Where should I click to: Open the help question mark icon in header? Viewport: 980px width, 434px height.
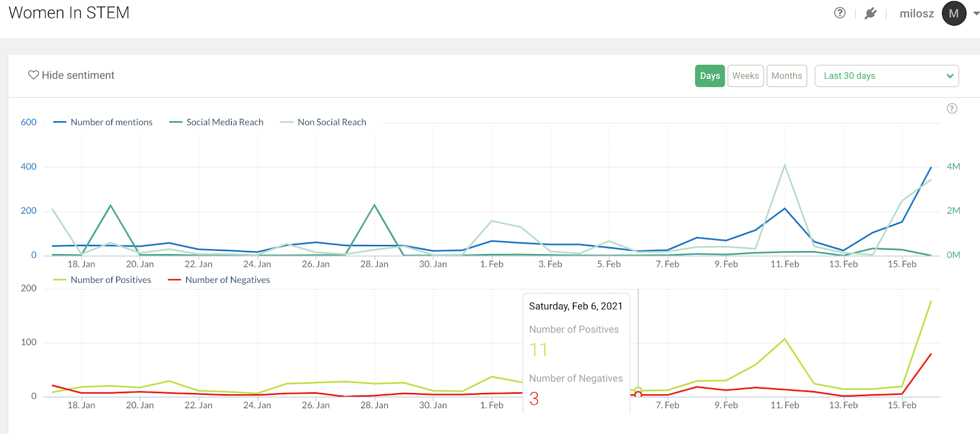pos(840,13)
